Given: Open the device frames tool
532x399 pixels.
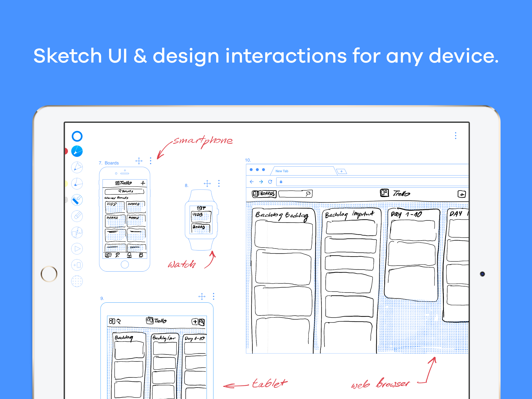Looking at the screenshot, I should tap(77, 232).
